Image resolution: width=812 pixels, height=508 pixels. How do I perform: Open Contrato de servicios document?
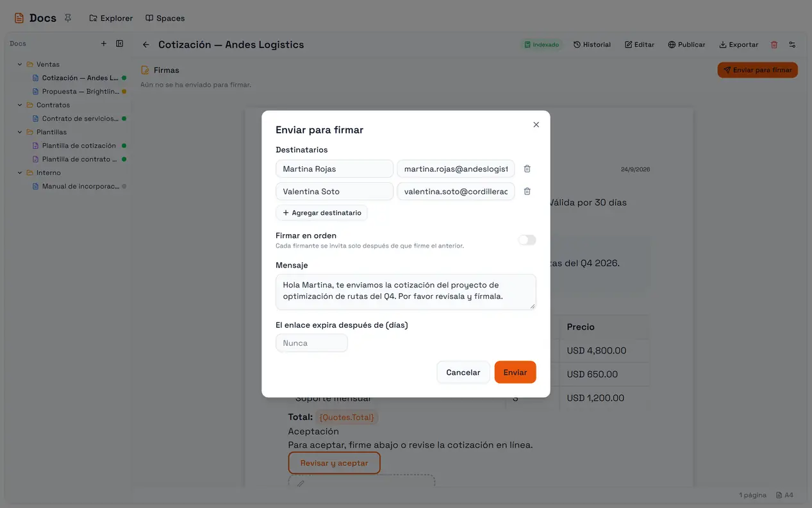[x=79, y=119]
